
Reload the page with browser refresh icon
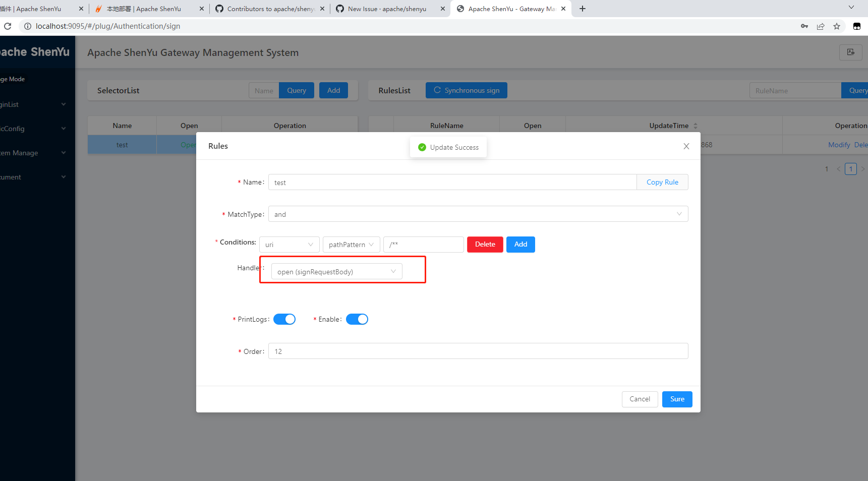pyautogui.click(x=8, y=26)
